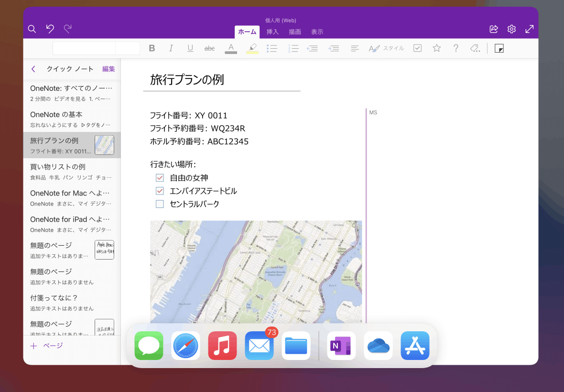The image size is (564, 392).
Task: Click the ホテル予約番号: ABC12345 line
Action: tap(199, 142)
